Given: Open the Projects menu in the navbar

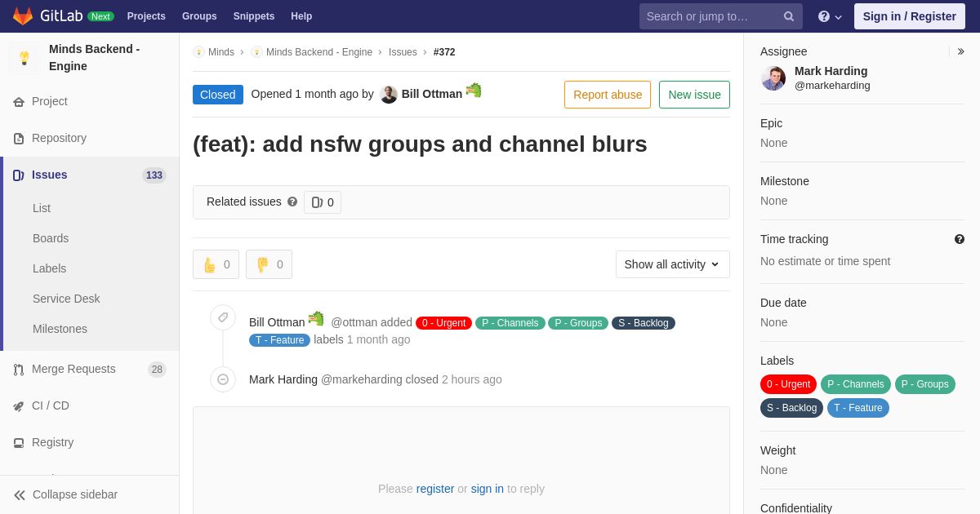Looking at the screenshot, I should click(x=146, y=16).
